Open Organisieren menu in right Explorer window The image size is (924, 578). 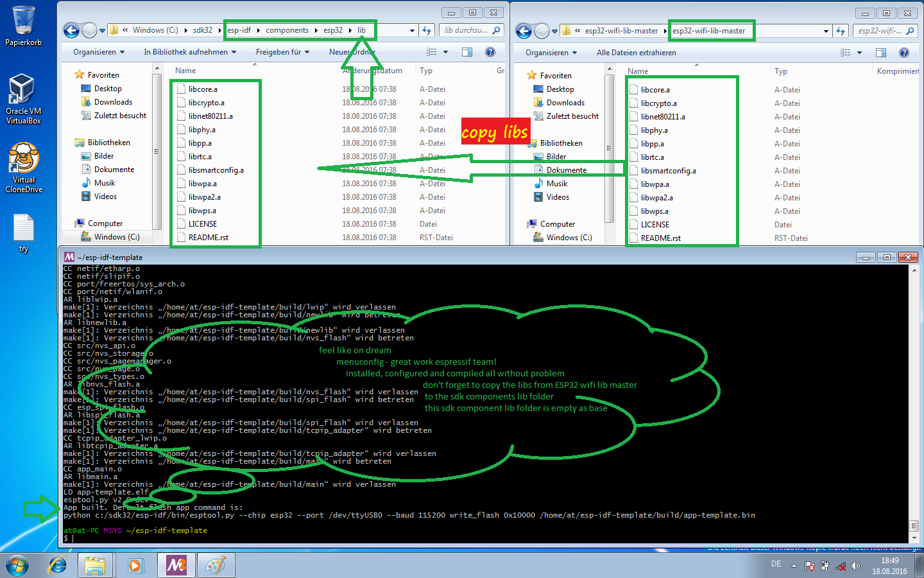pyautogui.click(x=551, y=53)
